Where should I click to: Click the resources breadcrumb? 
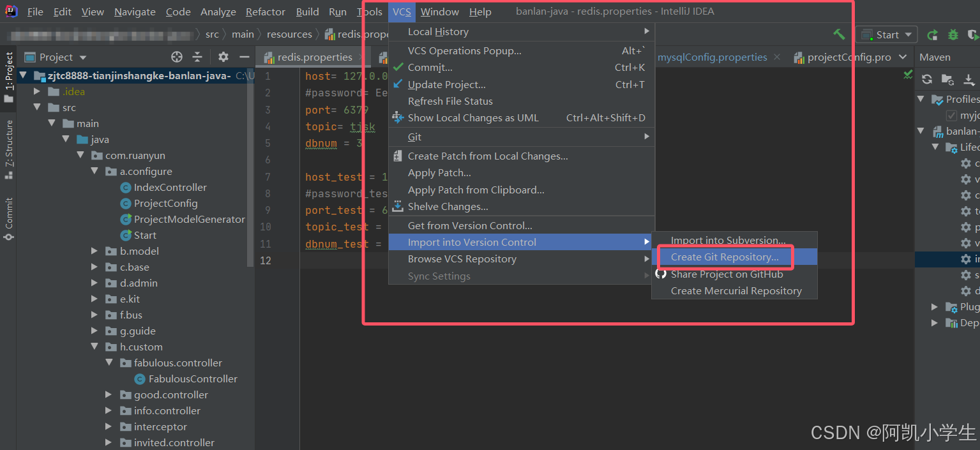(289, 34)
